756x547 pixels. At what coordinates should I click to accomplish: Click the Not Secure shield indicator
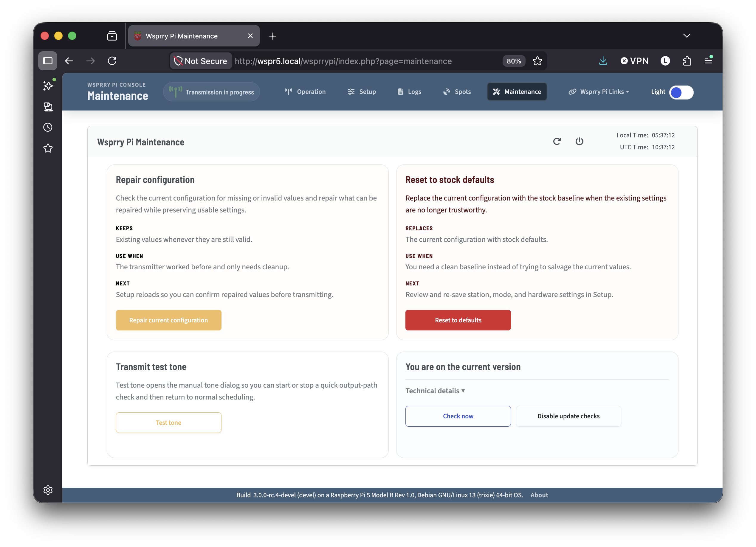pyautogui.click(x=201, y=61)
